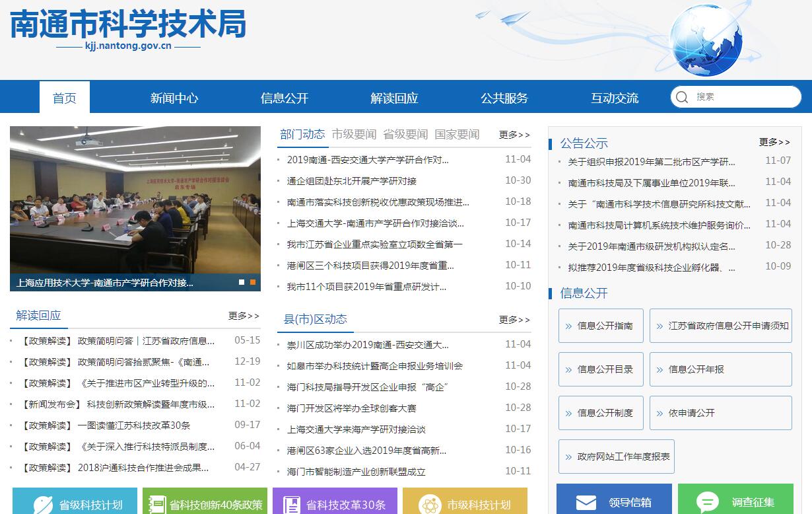Screen dimensions: 812x514
Task: Switch to the 市级要闻 tab
Action: [x=354, y=134]
